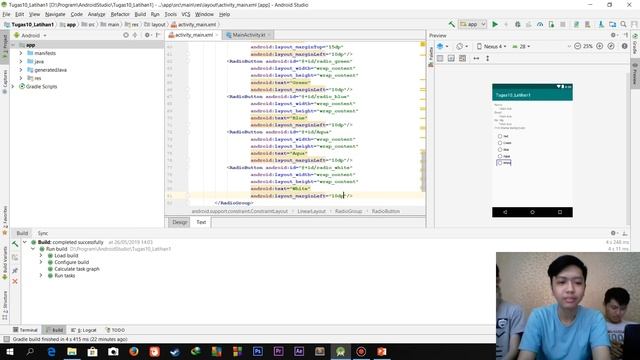Click the build window hammer icon
Screen dimensions: 640x360
point(15,244)
